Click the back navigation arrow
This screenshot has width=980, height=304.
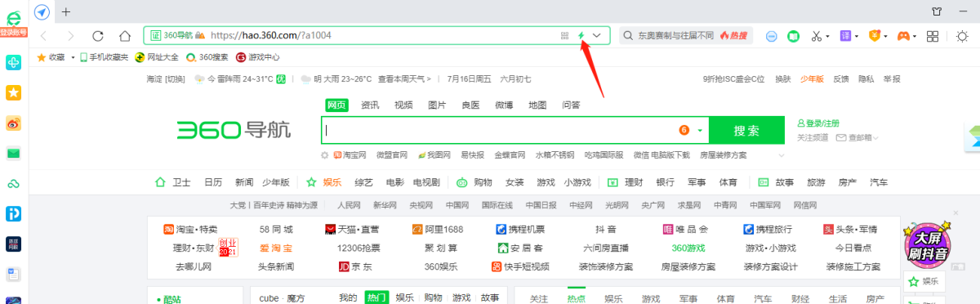43,36
